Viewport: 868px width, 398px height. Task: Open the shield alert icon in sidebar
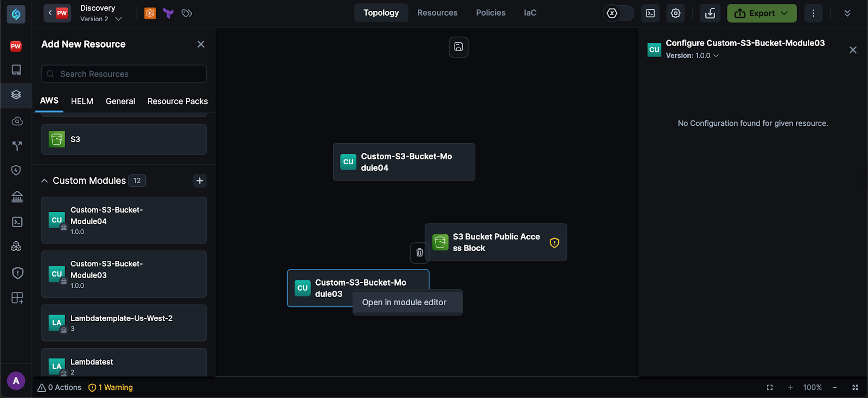click(x=17, y=273)
